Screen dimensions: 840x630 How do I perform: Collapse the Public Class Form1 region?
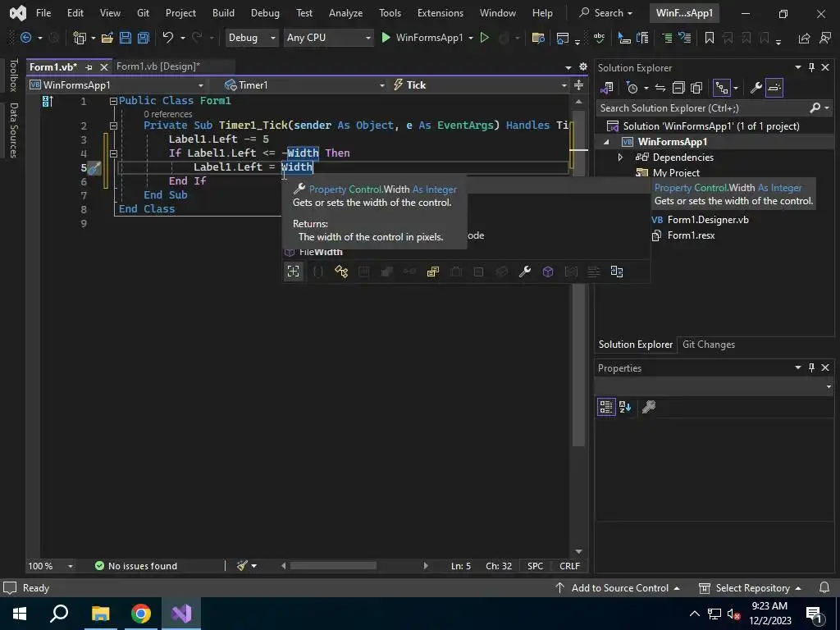(x=113, y=101)
